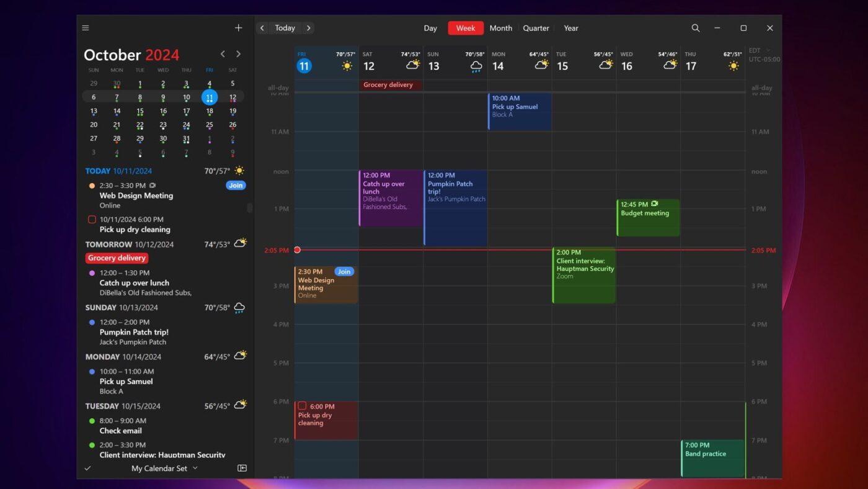Check off Pick up dry cleaning in sidebar
Image resolution: width=868 pixels, height=489 pixels.
pyautogui.click(x=92, y=220)
